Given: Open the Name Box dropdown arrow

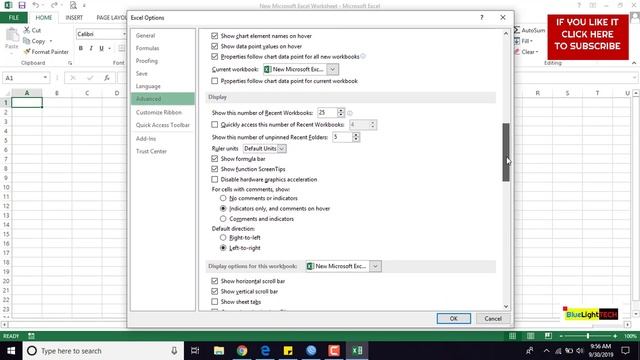Looking at the screenshot, I should tap(45, 78).
